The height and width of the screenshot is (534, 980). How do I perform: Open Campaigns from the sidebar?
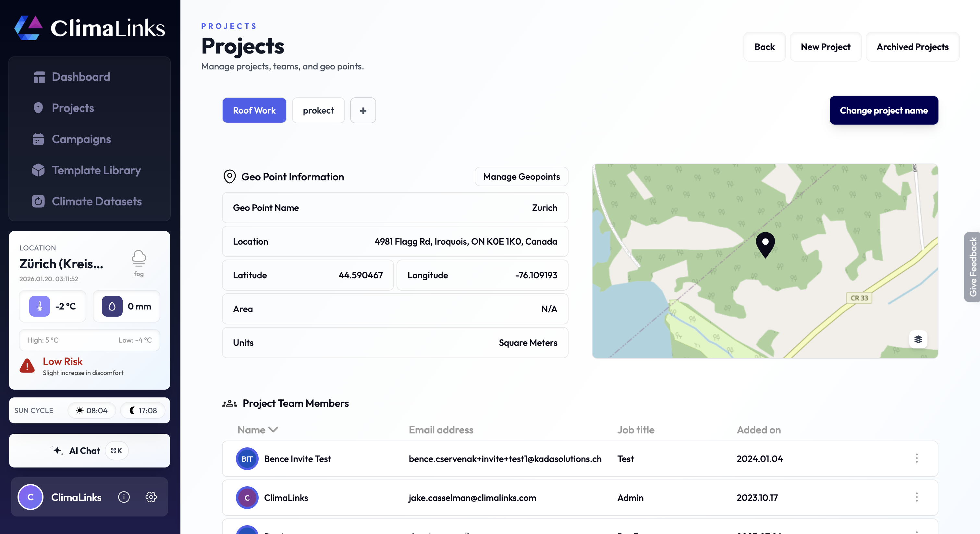coord(81,139)
